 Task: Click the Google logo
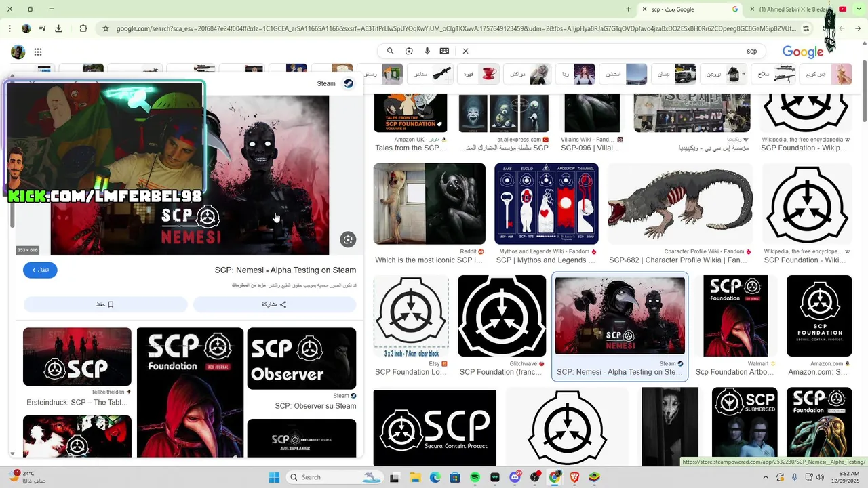803,52
